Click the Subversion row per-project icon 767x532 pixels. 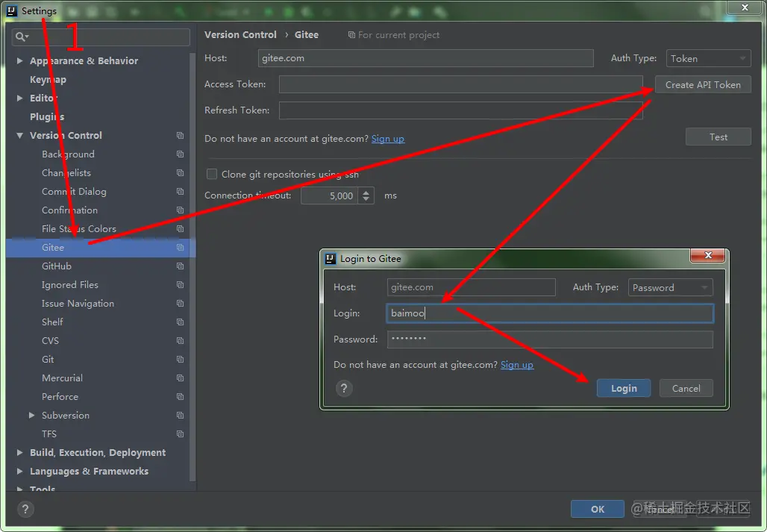[x=180, y=415]
